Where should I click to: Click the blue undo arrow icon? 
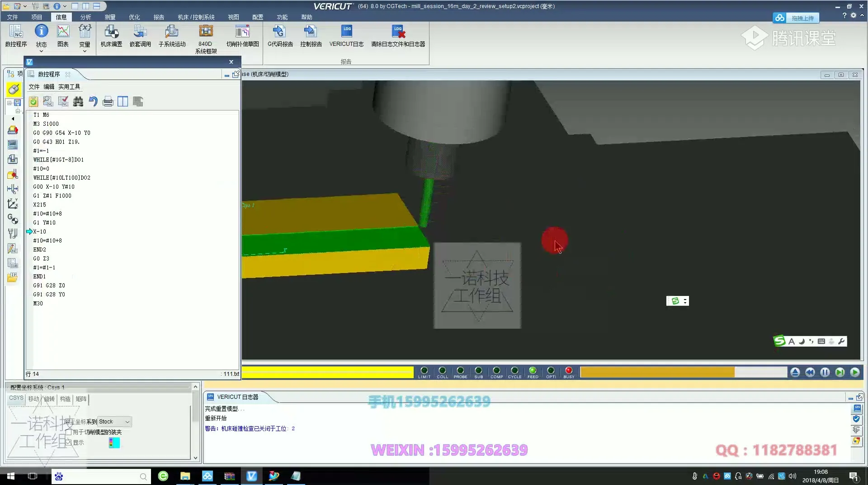[93, 101]
